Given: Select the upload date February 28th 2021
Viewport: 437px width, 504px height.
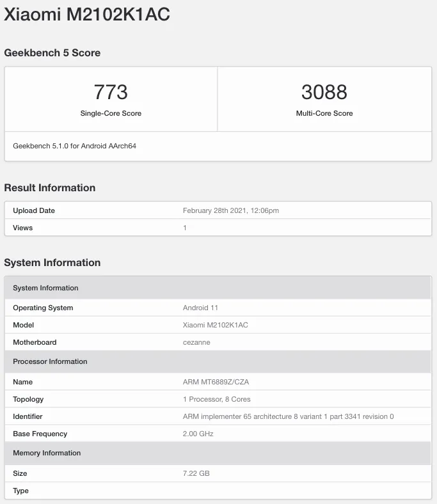Looking at the screenshot, I should pos(230,210).
